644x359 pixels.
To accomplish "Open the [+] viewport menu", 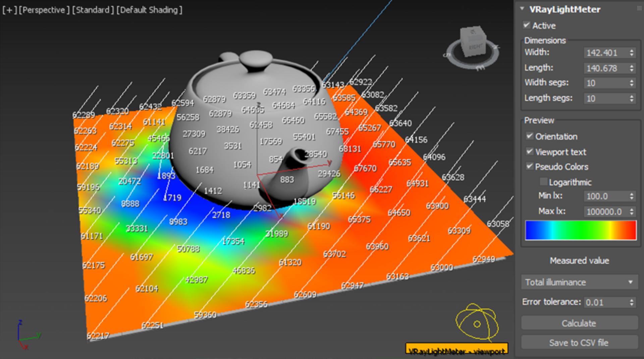I will click(x=9, y=10).
